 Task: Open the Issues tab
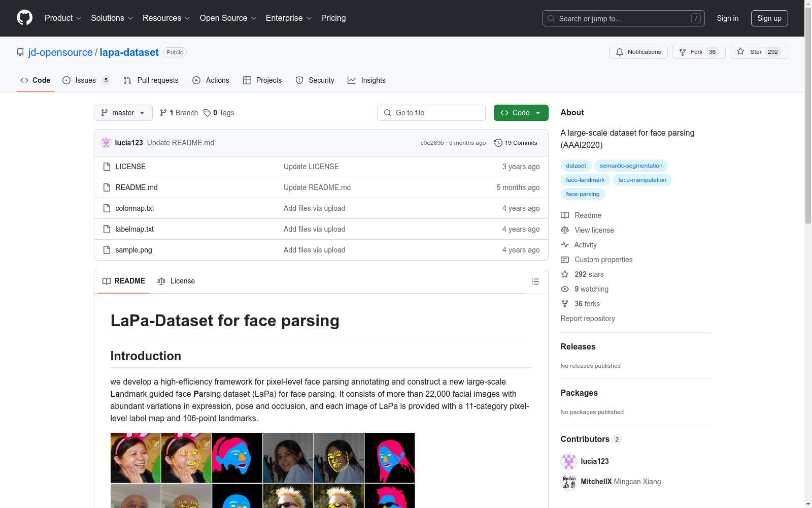click(x=86, y=80)
